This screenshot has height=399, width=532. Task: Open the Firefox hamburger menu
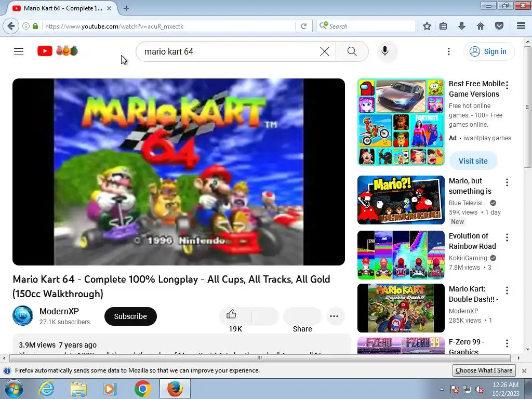[521, 26]
